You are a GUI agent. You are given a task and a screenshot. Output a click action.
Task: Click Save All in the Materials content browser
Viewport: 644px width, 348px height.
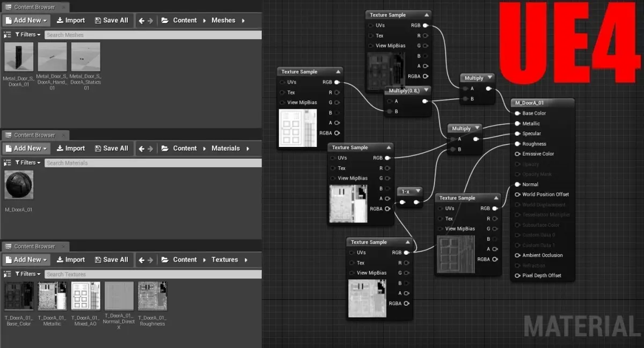coord(111,149)
